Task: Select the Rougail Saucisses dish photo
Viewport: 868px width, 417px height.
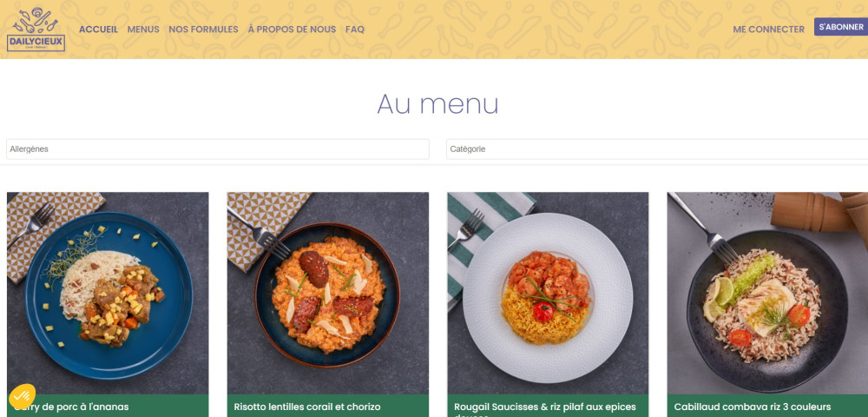Action: [548, 293]
